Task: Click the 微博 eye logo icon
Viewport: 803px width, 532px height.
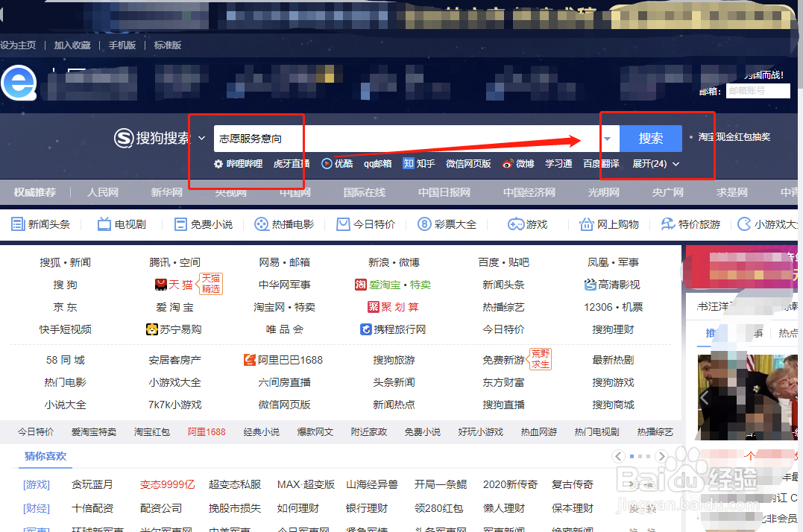Action: point(508,164)
